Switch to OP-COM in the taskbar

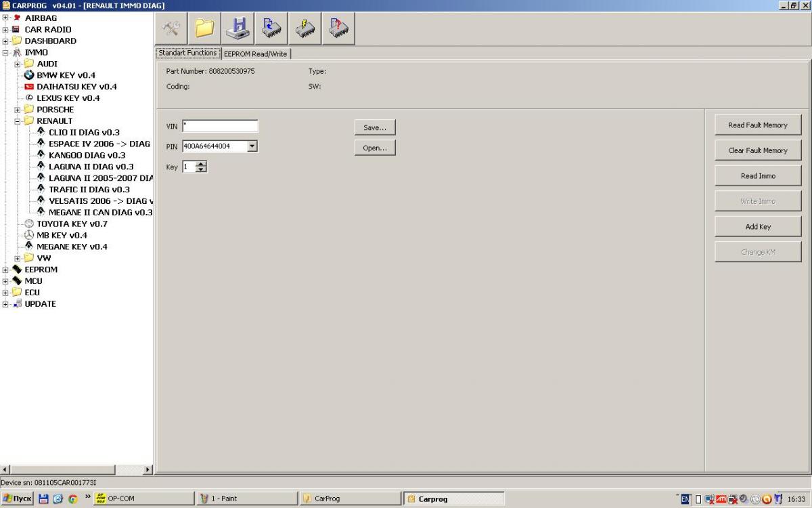tap(143, 499)
